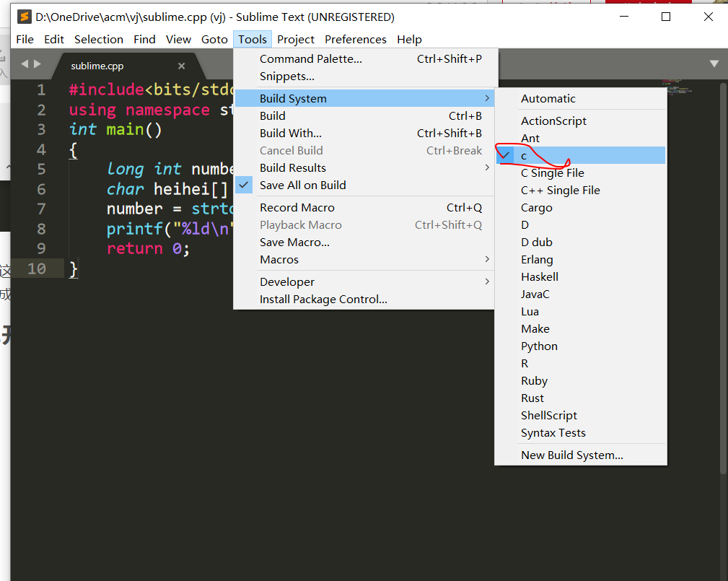Maximize the Sublime Text window
The image size is (728, 581).
(666, 17)
